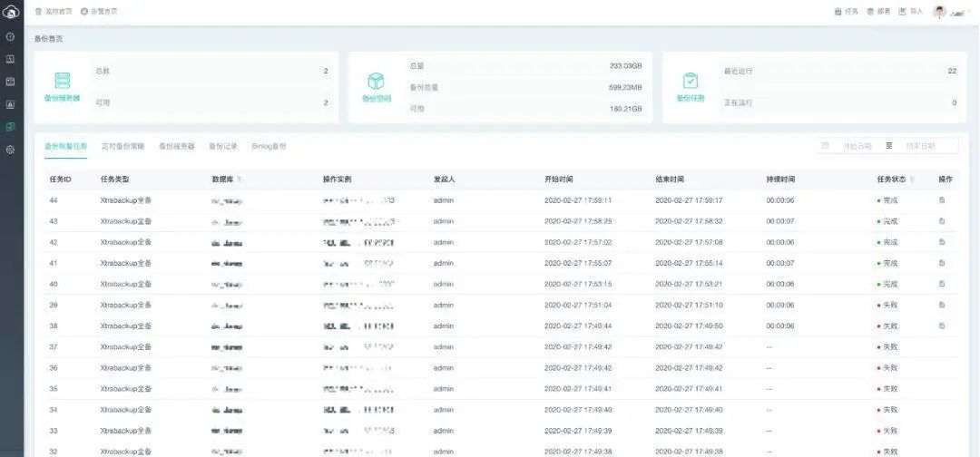Switch to the 定时备份策略 tab
Screen dimensions: 980x457
pos(122,146)
